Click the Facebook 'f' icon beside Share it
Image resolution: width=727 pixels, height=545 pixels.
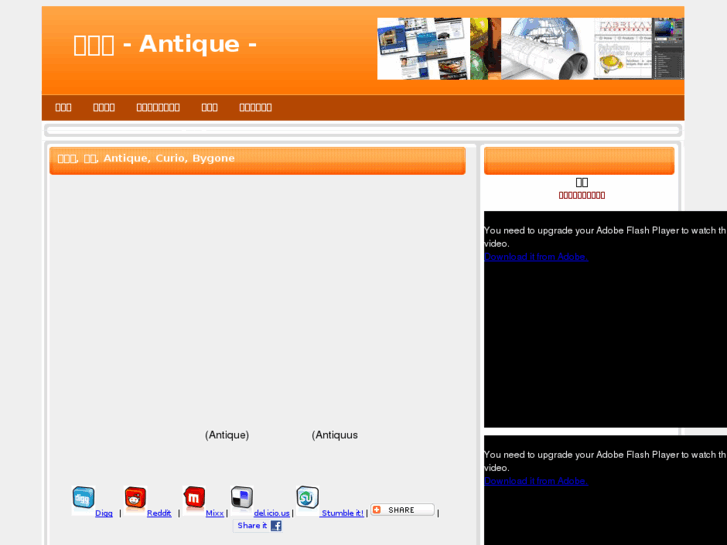276,526
